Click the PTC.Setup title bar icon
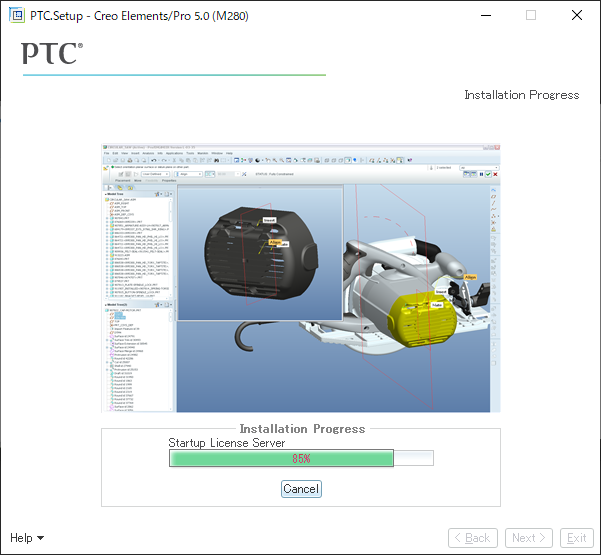This screenshot has width=601, height=555. tap(16, 15)
